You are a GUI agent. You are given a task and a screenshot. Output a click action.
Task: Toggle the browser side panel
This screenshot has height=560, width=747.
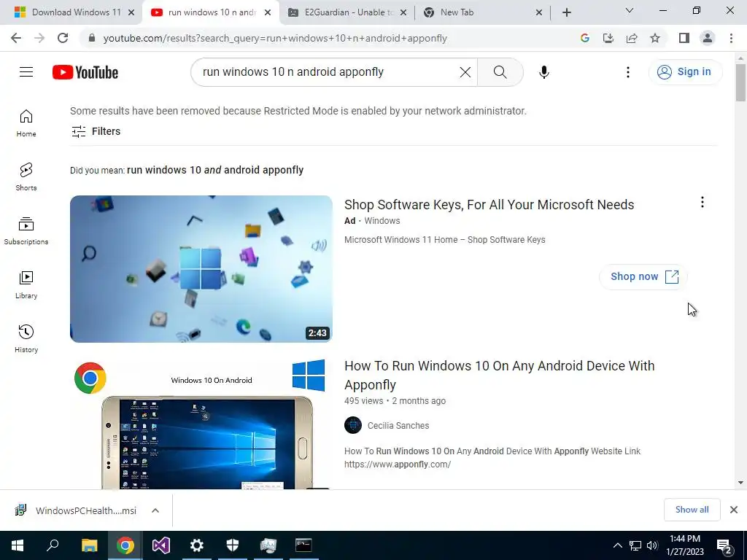[684, 38]
